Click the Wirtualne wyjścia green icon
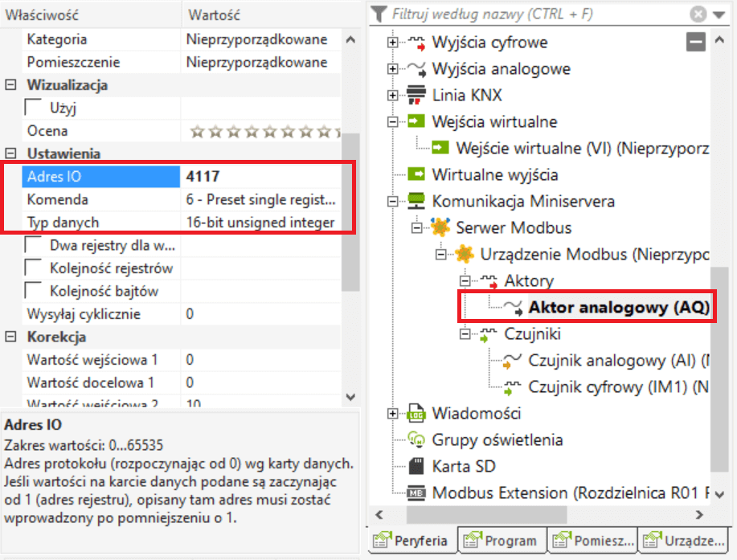 point(416,174)
